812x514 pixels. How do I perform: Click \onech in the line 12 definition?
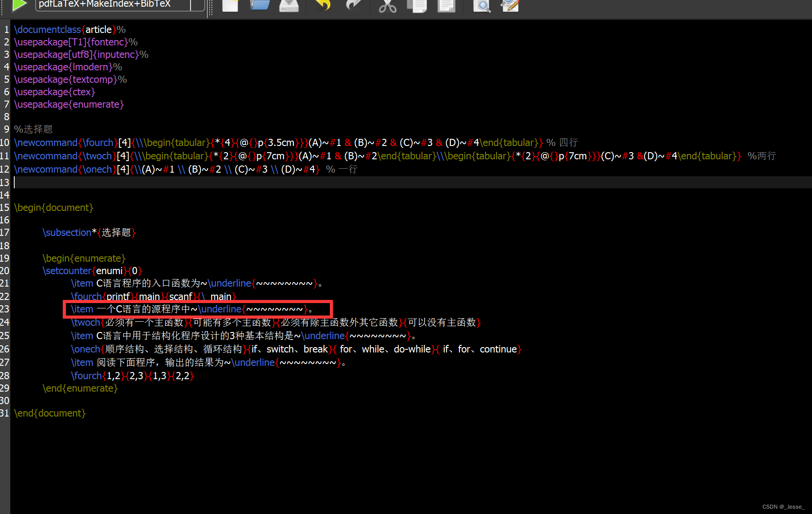(x=97, y=169)
